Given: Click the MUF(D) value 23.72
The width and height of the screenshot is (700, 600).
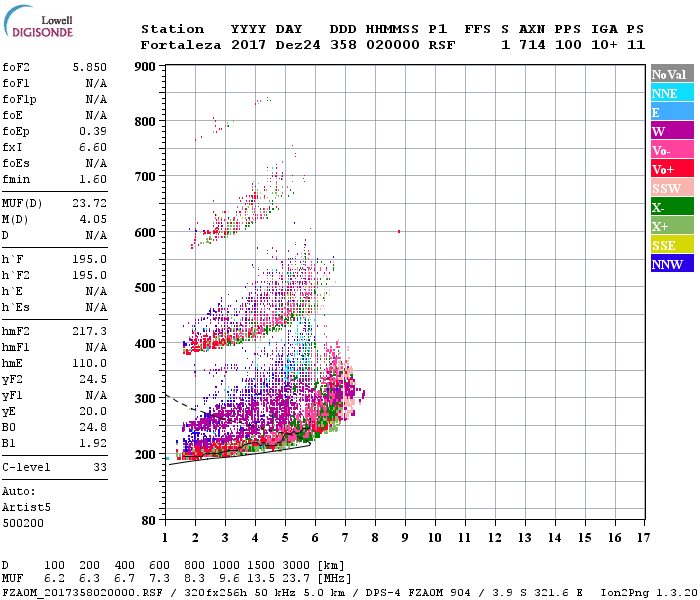Looking at the screenshot, I should pos(89,203).
